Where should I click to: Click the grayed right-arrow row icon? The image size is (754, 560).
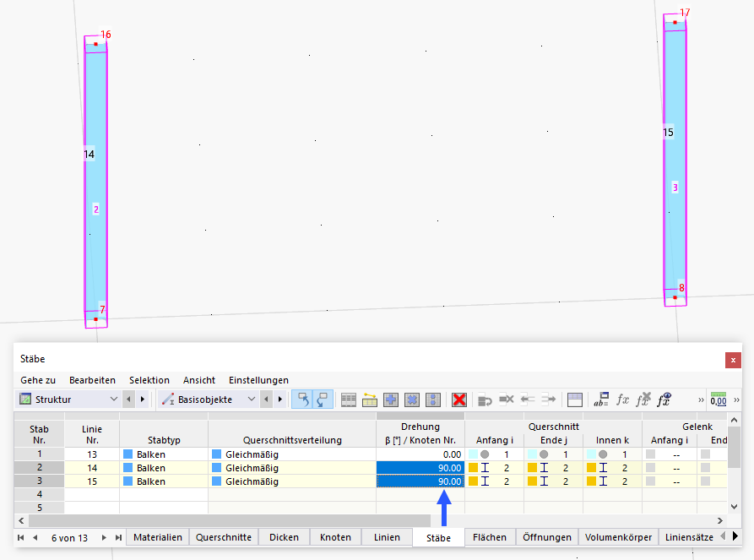[x=548, y=400]
